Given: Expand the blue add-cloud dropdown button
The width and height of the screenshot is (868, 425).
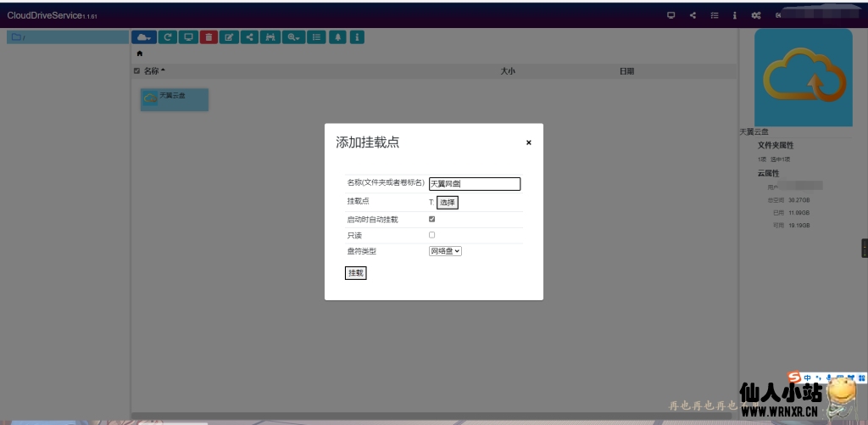Looking at the screenshot, I should [x=145, y=37].
